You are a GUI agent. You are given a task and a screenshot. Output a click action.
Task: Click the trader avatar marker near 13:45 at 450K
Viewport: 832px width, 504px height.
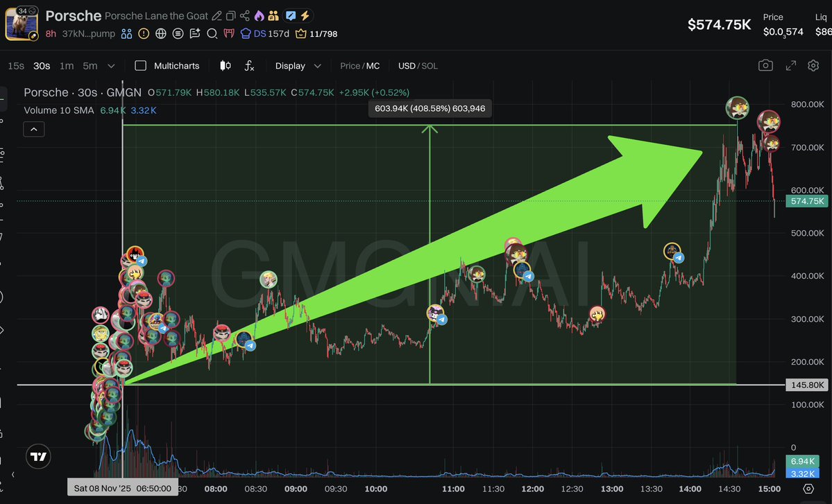click(x=672, y=251)
